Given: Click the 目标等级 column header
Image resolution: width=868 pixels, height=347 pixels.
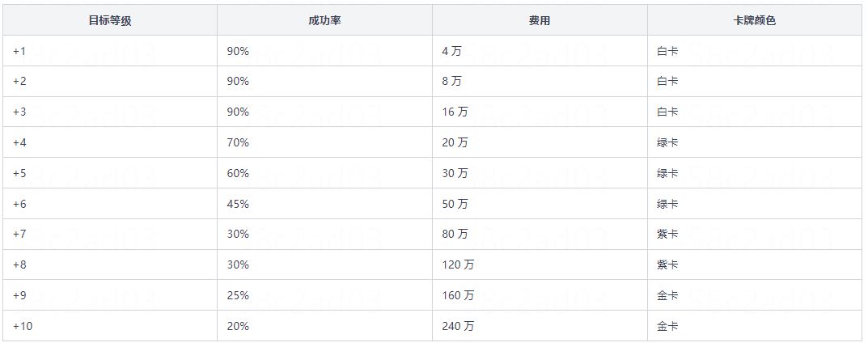Looking at the screenshot, I should pyautogui.click(x=109, y=20).
